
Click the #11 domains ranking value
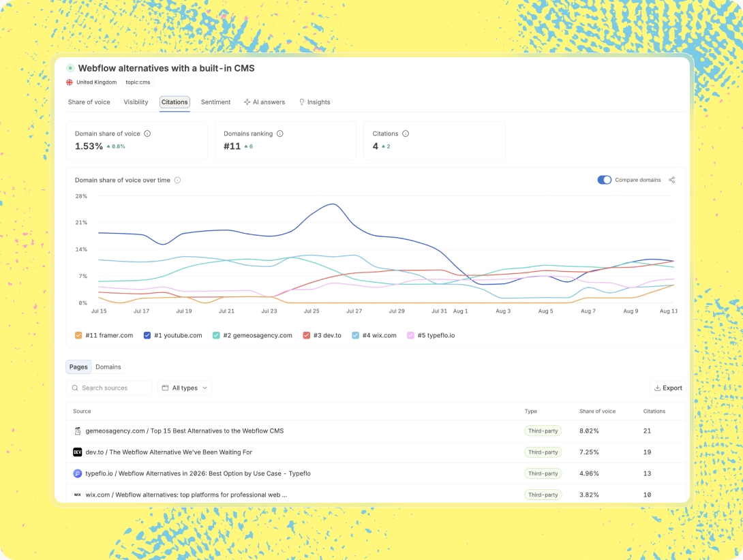point(232,146)
